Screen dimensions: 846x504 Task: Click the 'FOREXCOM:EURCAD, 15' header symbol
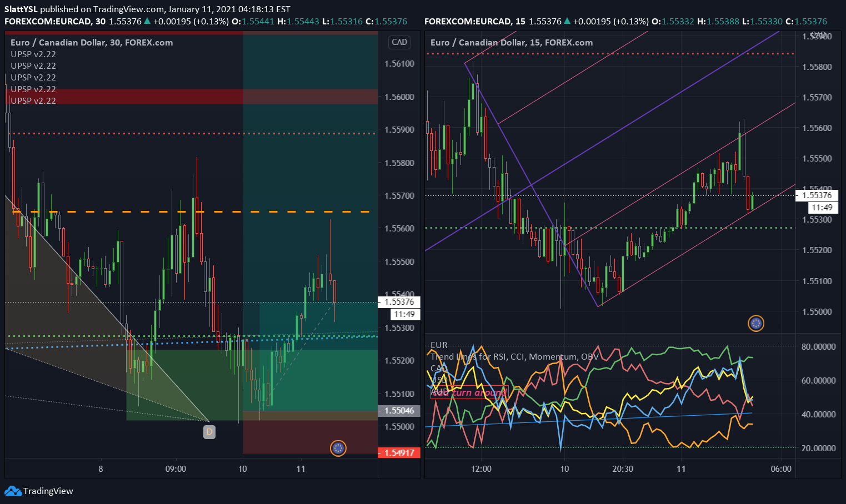point(475,21)
